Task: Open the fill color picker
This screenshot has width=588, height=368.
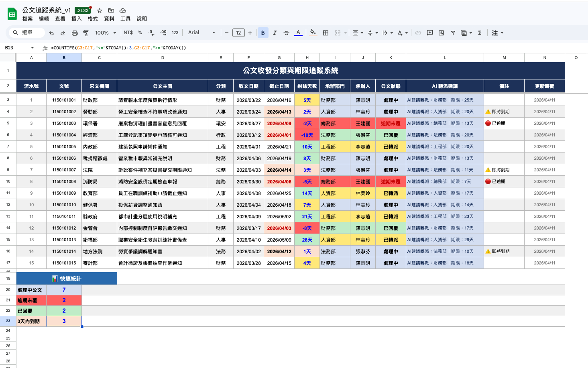Action: point(313,33)
